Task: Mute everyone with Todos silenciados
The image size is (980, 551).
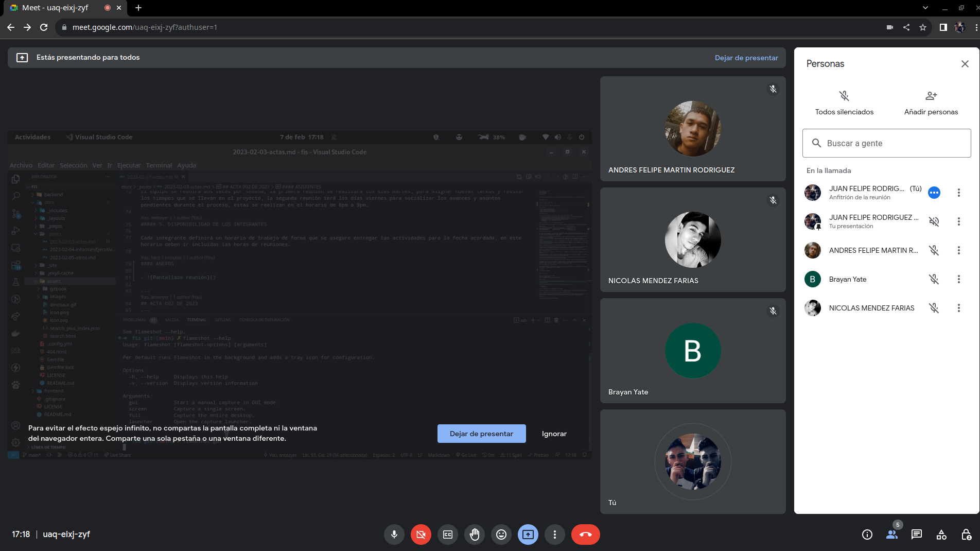Action: (x=844, y=103)
